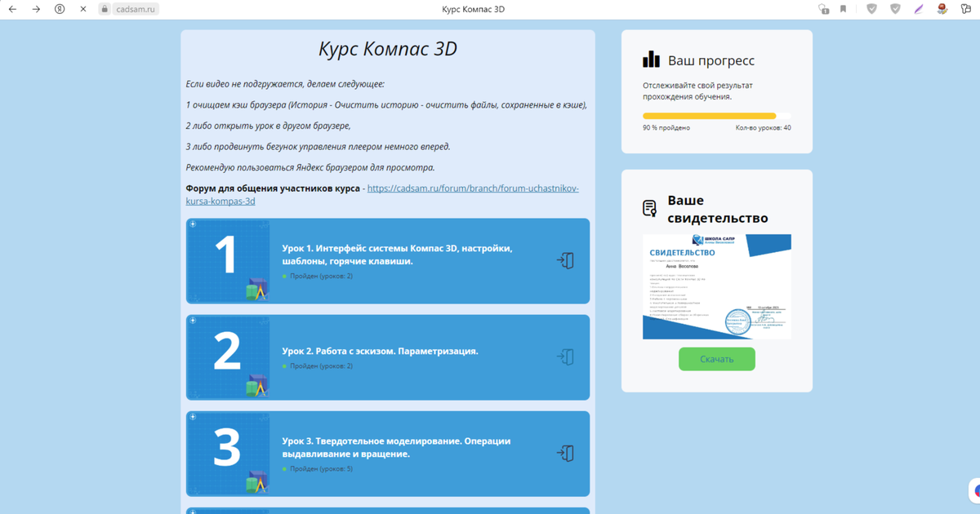Viewport: 980px width, 514px height.
Task: Click the browser forward arrow
Action: pyautogui.click(x=36, y=9)
